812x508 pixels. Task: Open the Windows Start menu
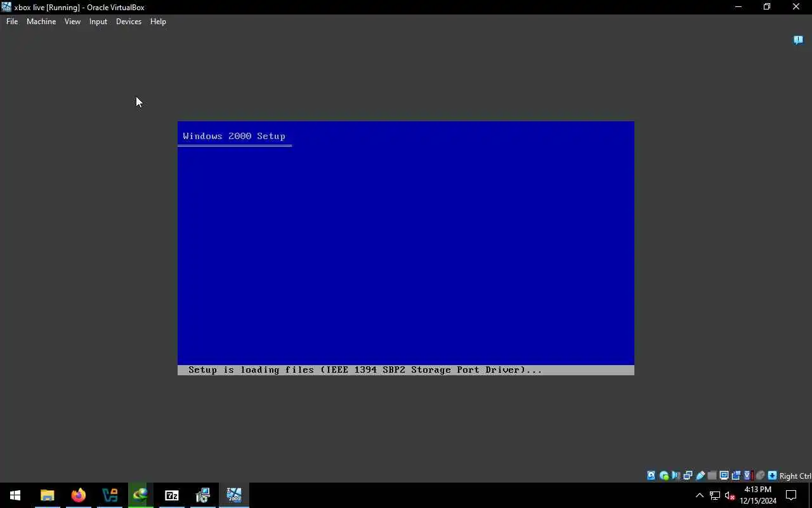point(15,495)
